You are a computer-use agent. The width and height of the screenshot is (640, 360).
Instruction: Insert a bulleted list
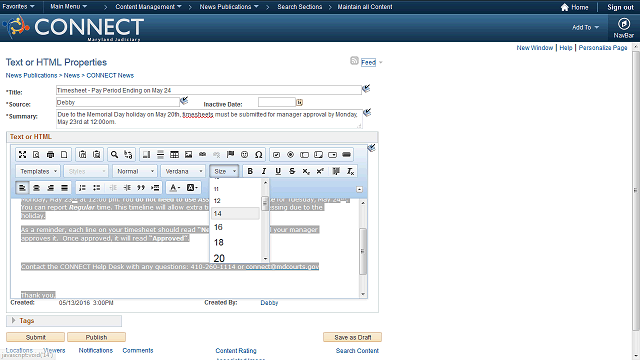point(96,188)
